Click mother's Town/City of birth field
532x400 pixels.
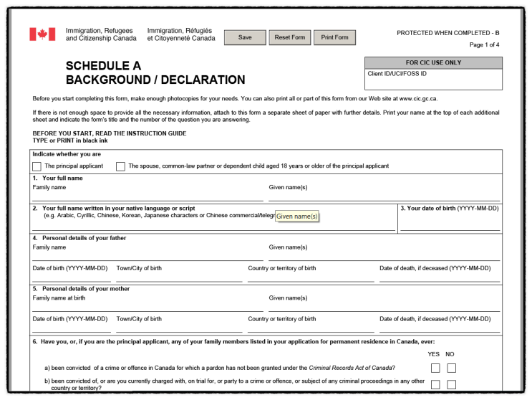pos(179,328)
